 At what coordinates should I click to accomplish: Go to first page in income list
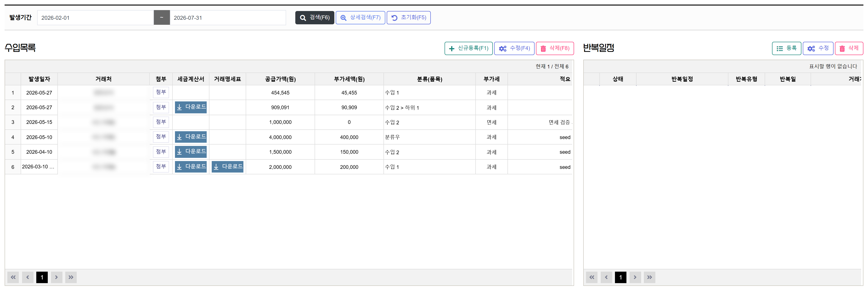[13, 277]
